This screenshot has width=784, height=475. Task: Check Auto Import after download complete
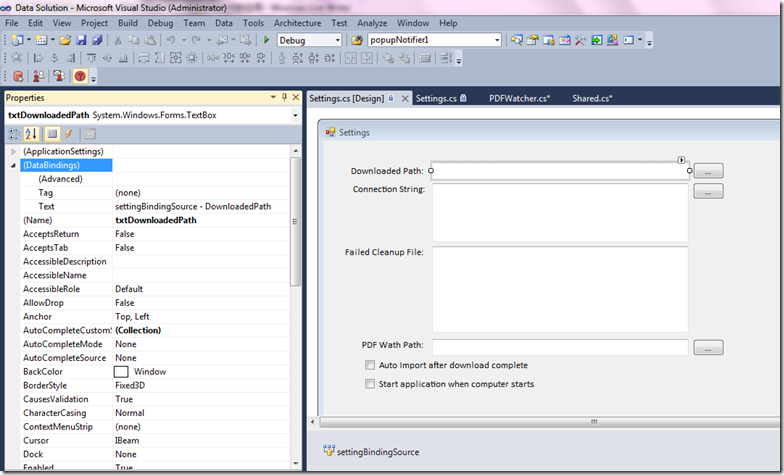point(370,365)
